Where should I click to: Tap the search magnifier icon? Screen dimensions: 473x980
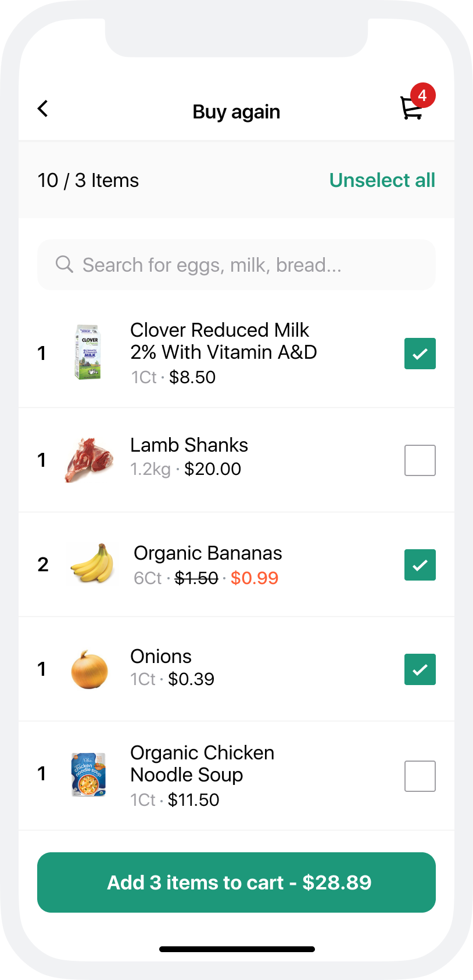[64, 265]
